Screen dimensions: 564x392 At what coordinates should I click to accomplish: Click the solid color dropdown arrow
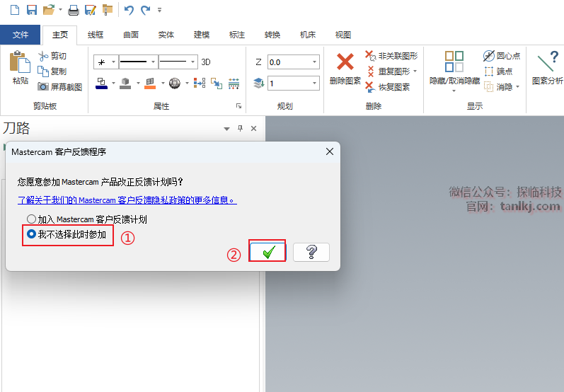pos(138,83)
